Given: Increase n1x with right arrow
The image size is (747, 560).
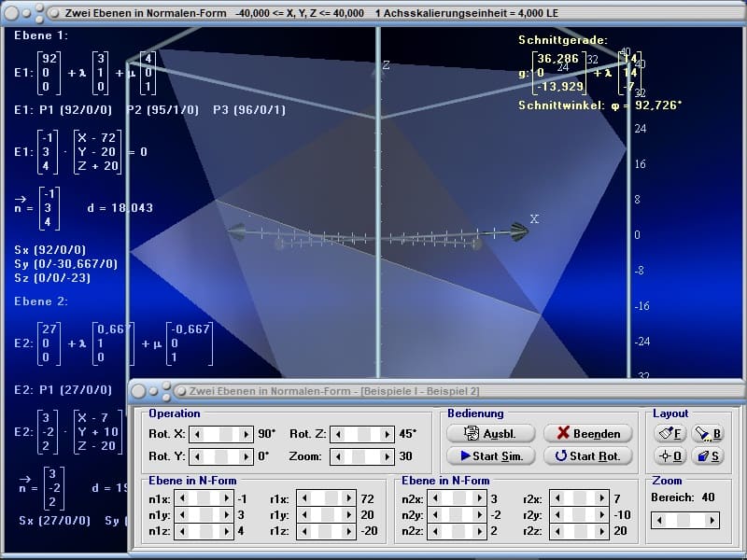Looking at the screenshot, I should point(227,498).
